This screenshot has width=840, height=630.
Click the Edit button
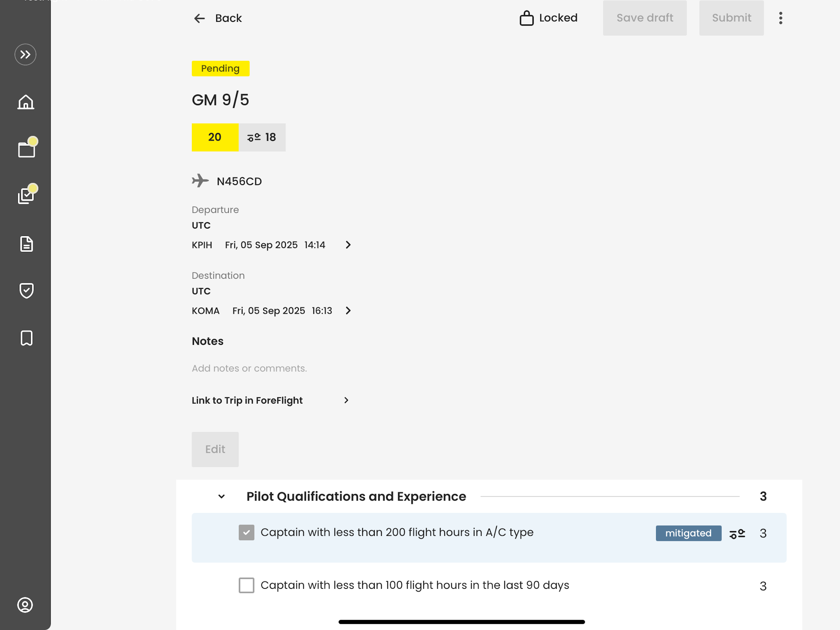coord(215,449)
